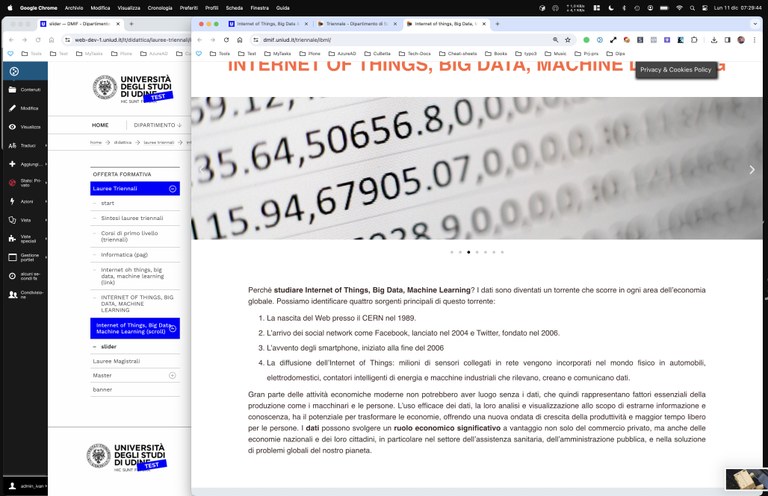Click the green circle extension icon
The height and width of the screenshot is (496, 768).
(x=586, y=40)
